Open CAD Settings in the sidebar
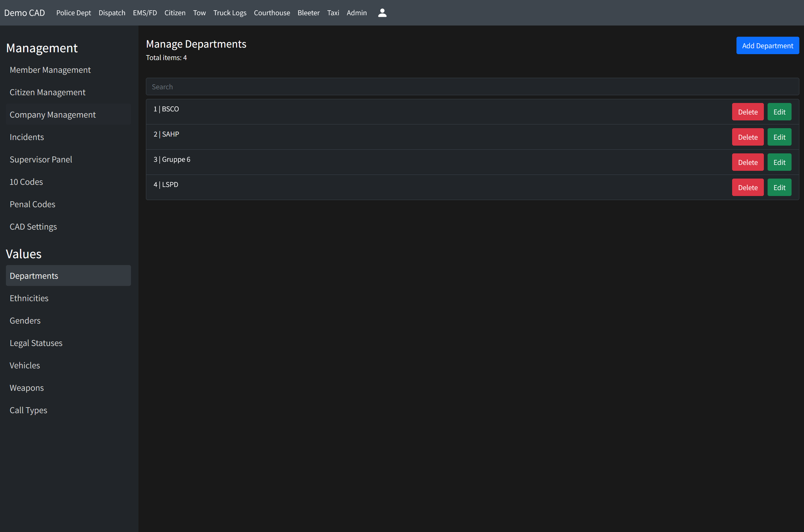This screenshot has width=804, height=532. pos(33,226)
